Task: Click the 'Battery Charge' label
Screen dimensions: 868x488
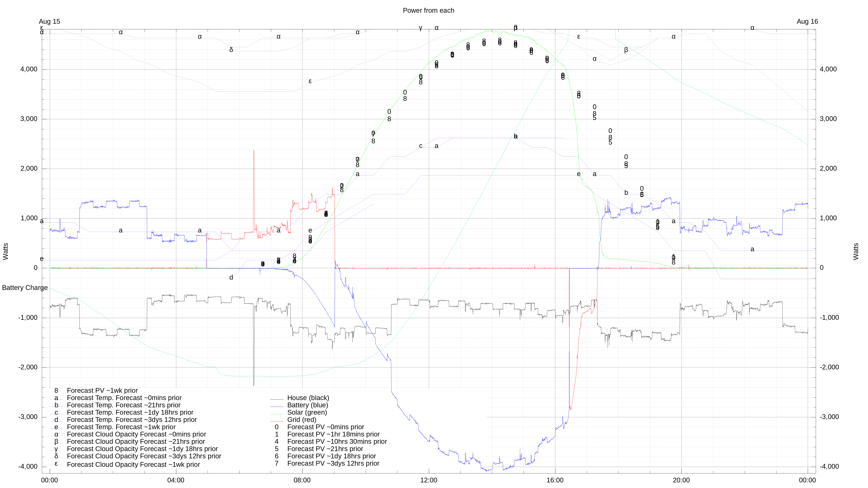Action: (x=25, y=288)
